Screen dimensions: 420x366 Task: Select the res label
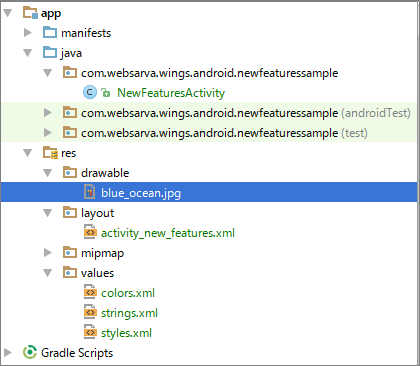69,153
